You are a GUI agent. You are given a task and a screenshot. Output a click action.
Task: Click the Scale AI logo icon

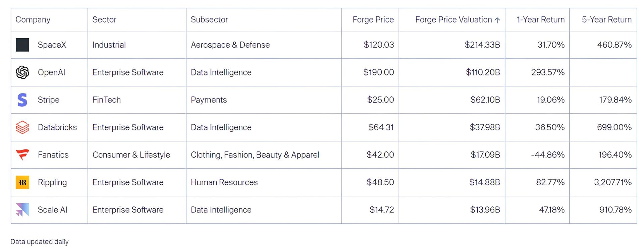point(22,210)
